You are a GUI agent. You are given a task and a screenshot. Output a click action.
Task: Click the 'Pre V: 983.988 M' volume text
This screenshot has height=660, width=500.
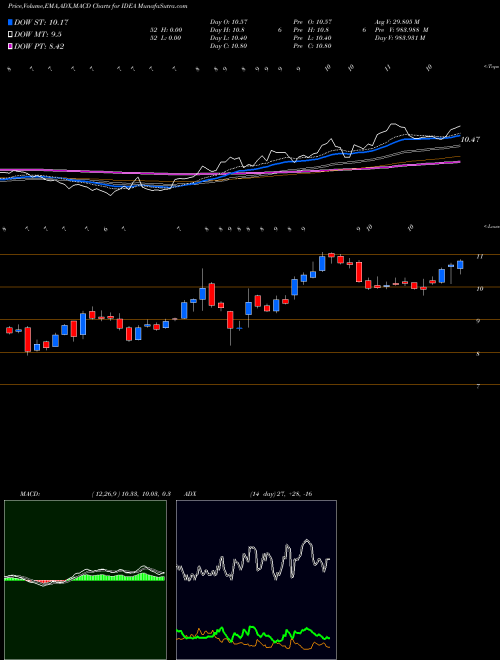402,30
